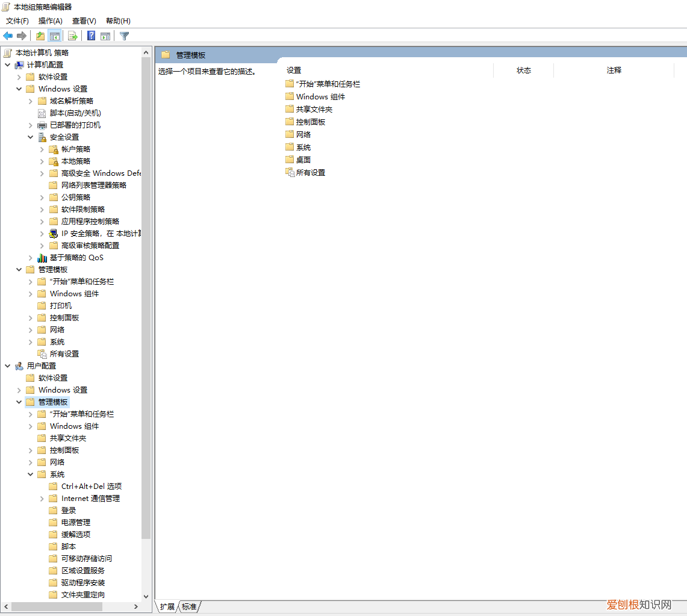Click the Export List toolbar icon
687x616 pixels.
tap(72, 36)
